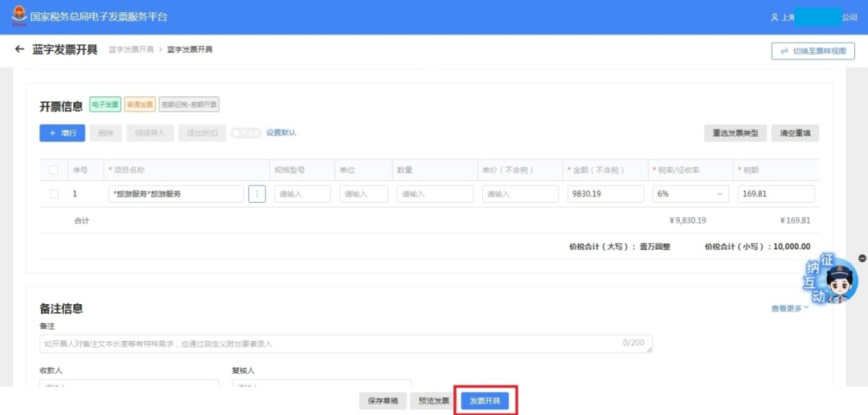868x415 pixels.
Task: Open the user account icon at top right
Action: point(774,17)
